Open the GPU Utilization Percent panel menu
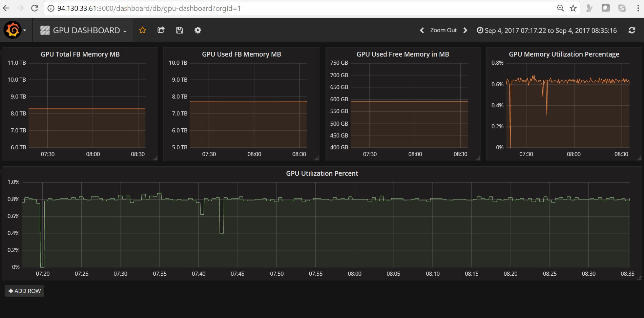Screen dimensions: 644x318 pyautogui.click(x=322, y=173)
